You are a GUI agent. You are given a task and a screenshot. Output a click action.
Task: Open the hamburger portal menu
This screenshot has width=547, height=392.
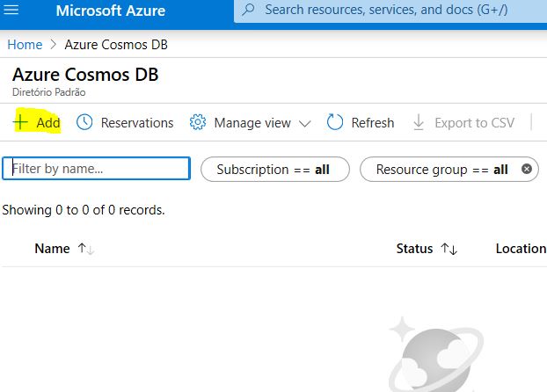tap(11, 10)
